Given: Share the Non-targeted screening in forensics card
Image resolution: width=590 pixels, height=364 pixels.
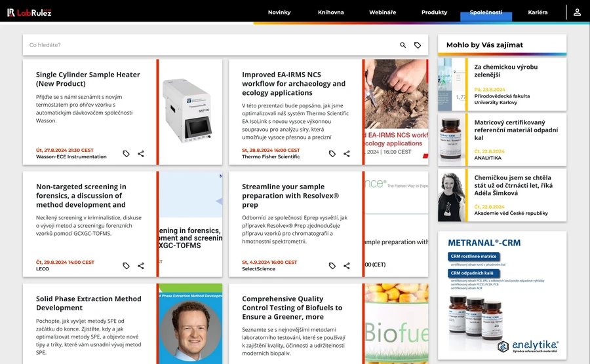Looking at the screenshot, I should click(x=141, y=266).
